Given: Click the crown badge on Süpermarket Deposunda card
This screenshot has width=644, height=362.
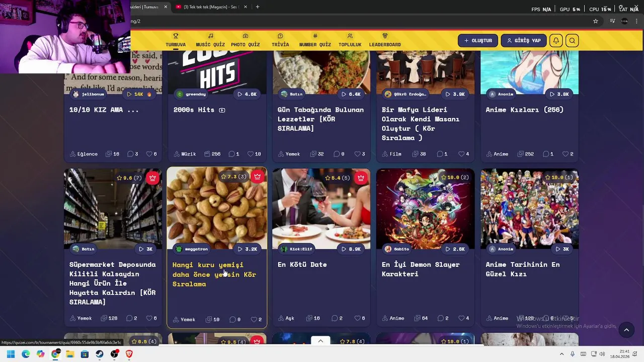Looking at the screenshot, I should pos(152,177).
